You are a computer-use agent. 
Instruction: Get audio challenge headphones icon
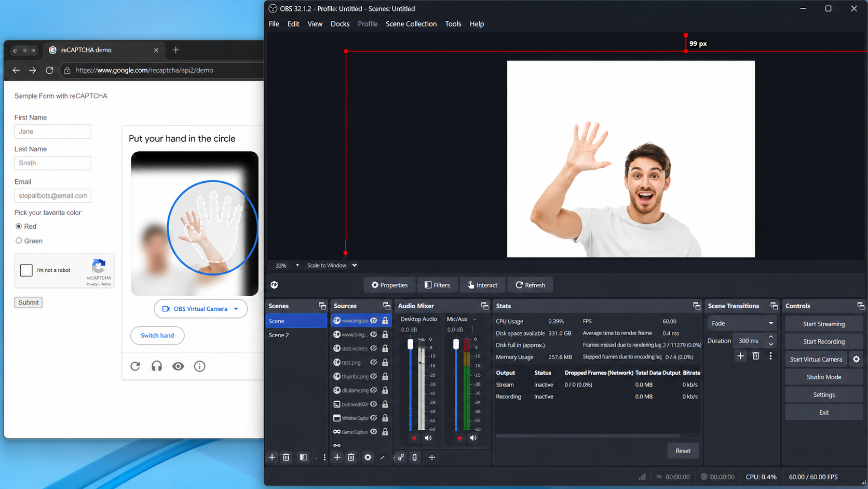[157, 366]
